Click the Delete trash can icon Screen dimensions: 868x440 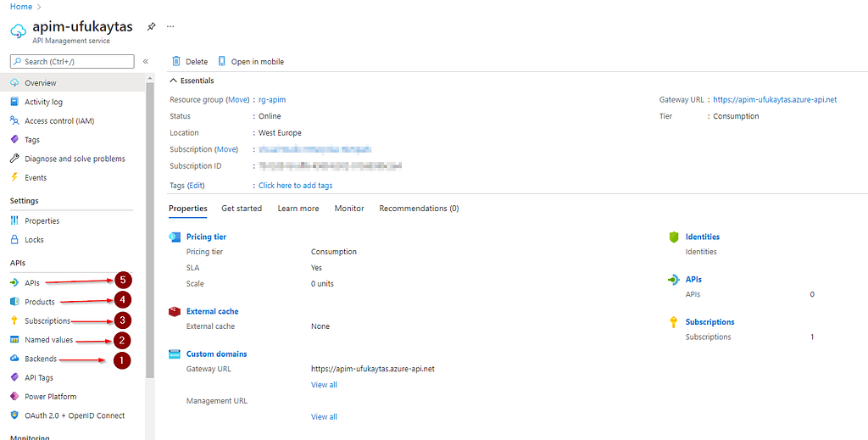tap(176, 61)
